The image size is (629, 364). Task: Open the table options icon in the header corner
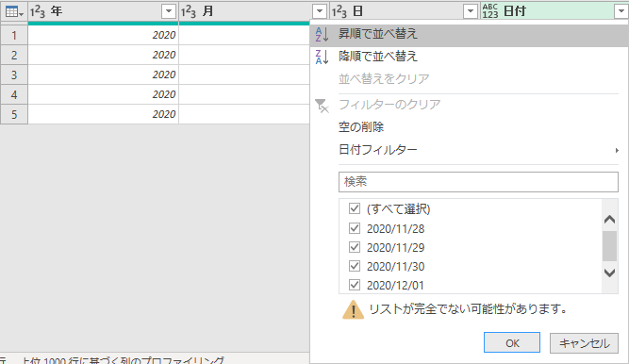pos(13,11)
